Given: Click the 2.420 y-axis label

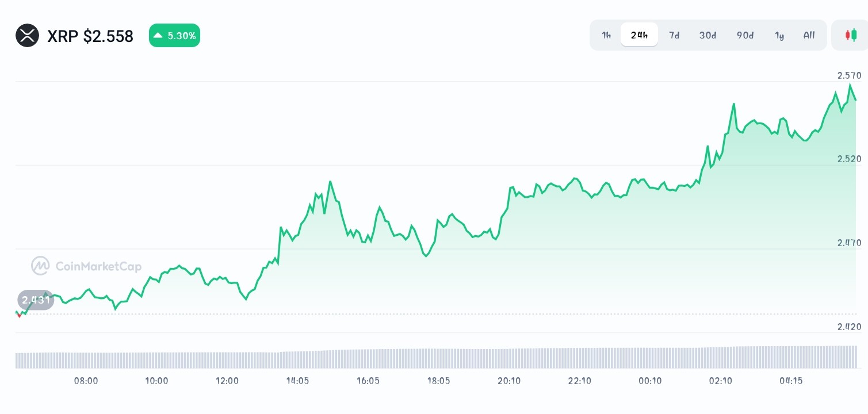Looking at the screenshot, I should (849, 327).
